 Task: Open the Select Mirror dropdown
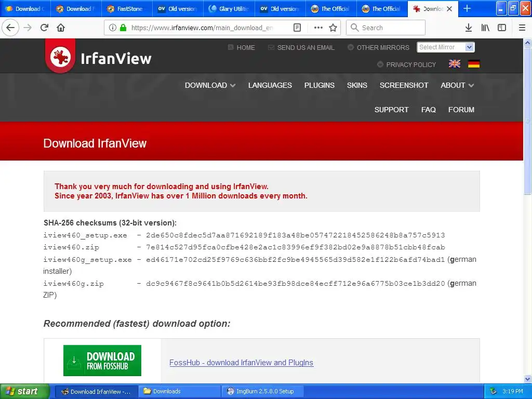click(x=445, y=47)
